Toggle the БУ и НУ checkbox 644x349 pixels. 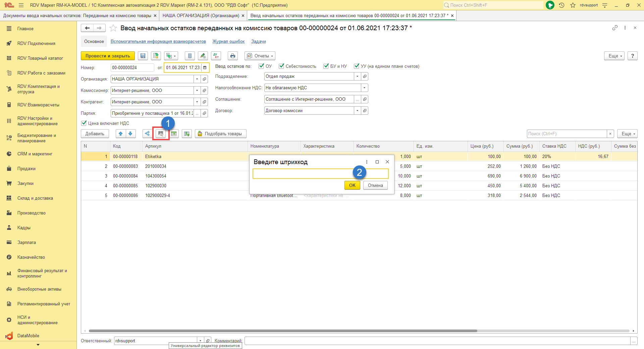[326, 66]
